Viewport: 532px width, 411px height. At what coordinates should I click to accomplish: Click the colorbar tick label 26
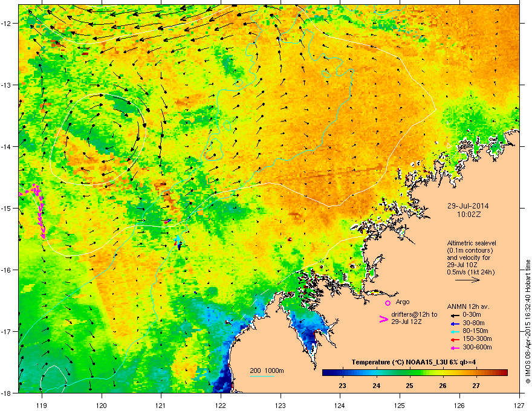[x=443, y=386]
